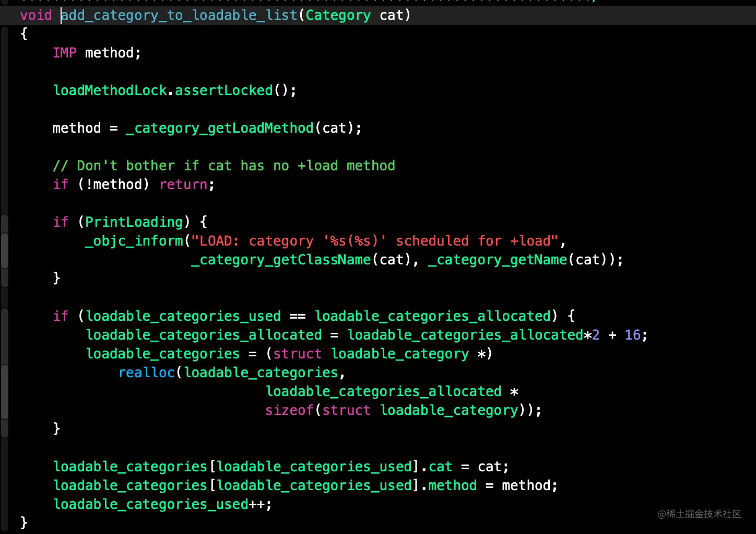Click the code folding ribbon beside PrintLoading block
Image resolution: width=756 pixels, height=534 pixels.
(5, 250)
